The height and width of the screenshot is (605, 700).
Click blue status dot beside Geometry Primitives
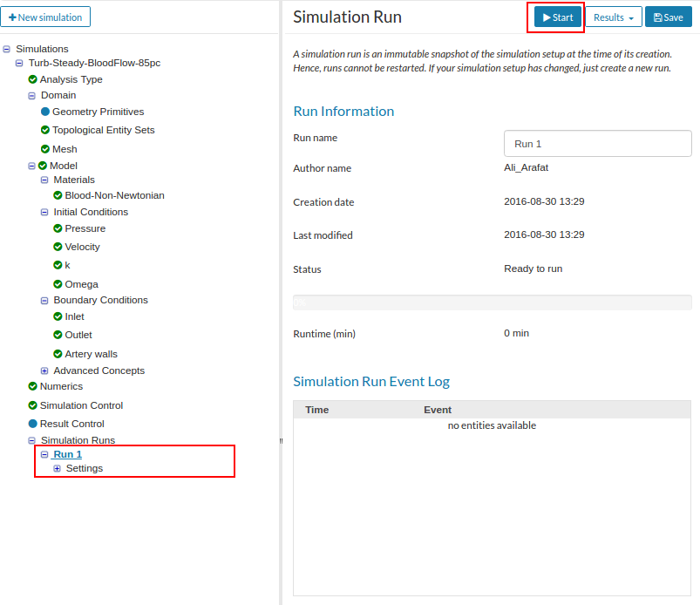[45, 112]
